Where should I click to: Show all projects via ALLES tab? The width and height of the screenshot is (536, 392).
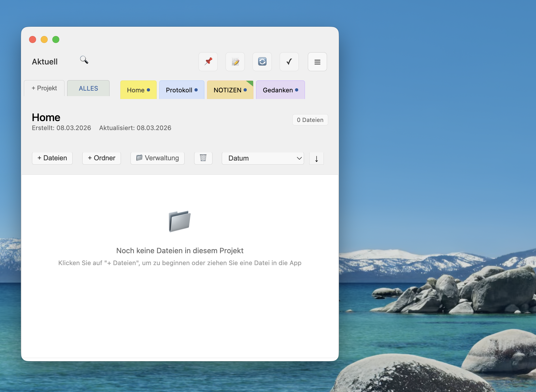click(x=88, y=88)
